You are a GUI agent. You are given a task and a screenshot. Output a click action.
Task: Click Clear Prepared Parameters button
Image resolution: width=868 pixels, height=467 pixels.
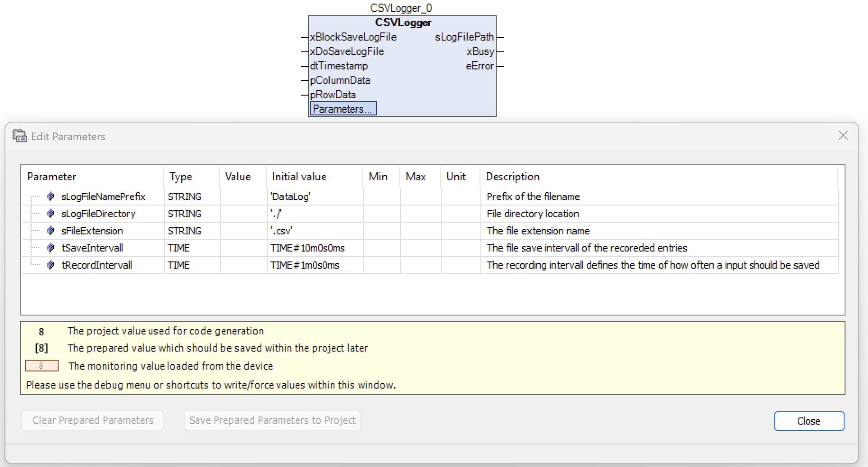(x=93, y=421)
